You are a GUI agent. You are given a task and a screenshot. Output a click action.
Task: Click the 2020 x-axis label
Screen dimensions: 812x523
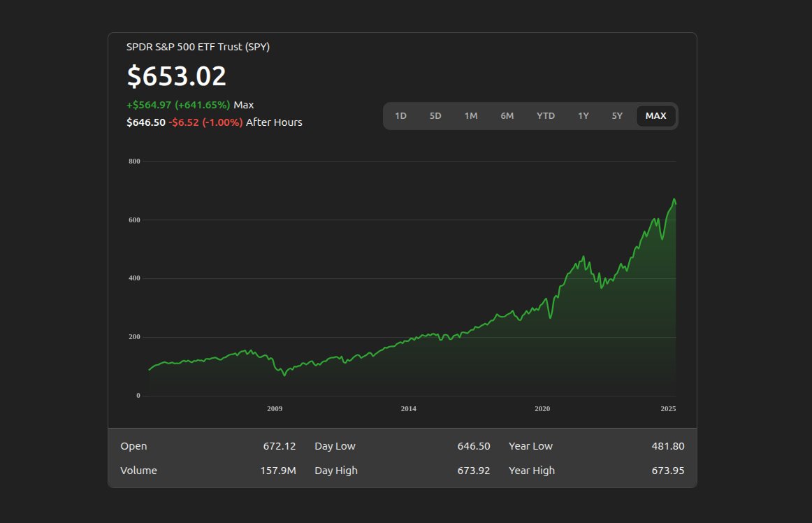pyautogui.click(x=542, y=408)
